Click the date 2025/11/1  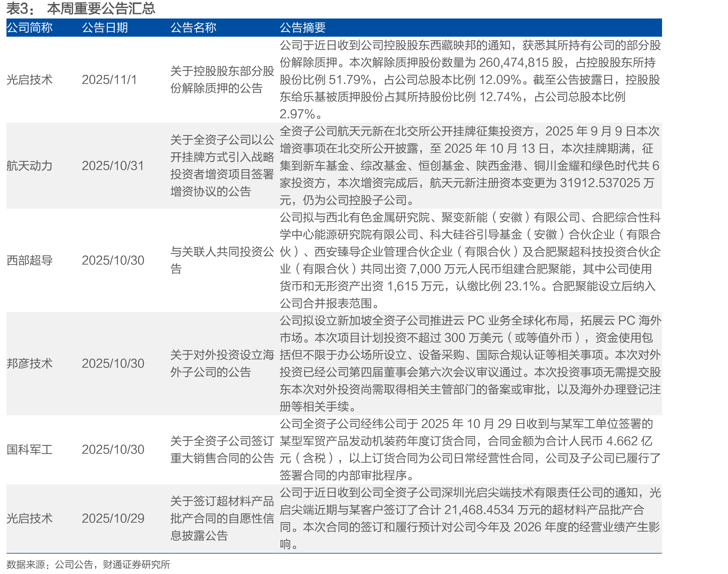pyautogui.click(x=109, y=80)
